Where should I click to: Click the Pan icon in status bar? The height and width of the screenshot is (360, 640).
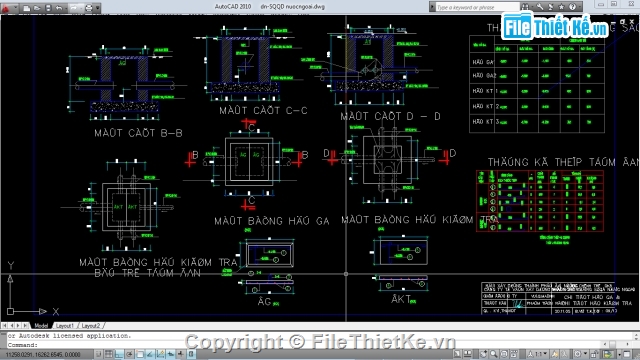coord(484,354)
